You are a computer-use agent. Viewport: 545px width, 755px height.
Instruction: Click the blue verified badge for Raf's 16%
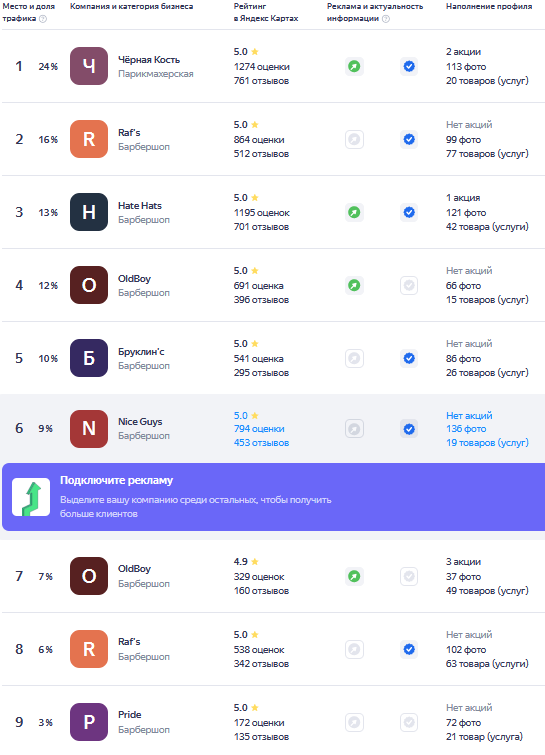[409, 140]
